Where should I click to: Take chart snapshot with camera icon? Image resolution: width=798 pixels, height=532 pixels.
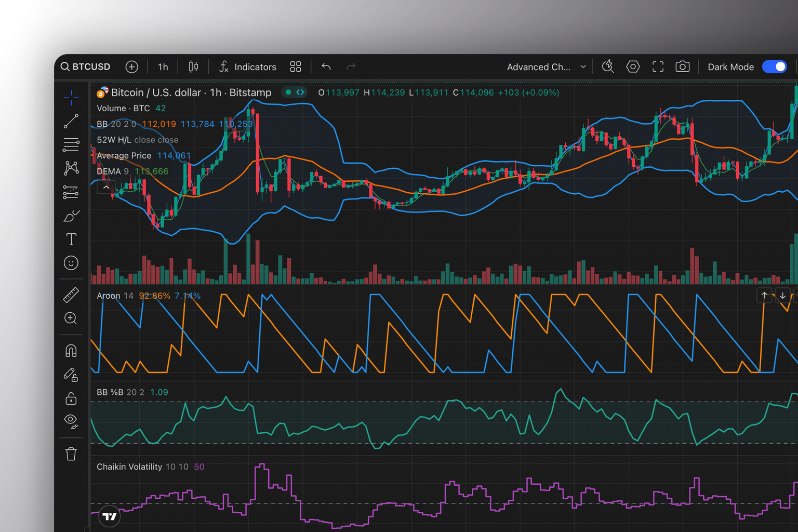click(683, 66)
